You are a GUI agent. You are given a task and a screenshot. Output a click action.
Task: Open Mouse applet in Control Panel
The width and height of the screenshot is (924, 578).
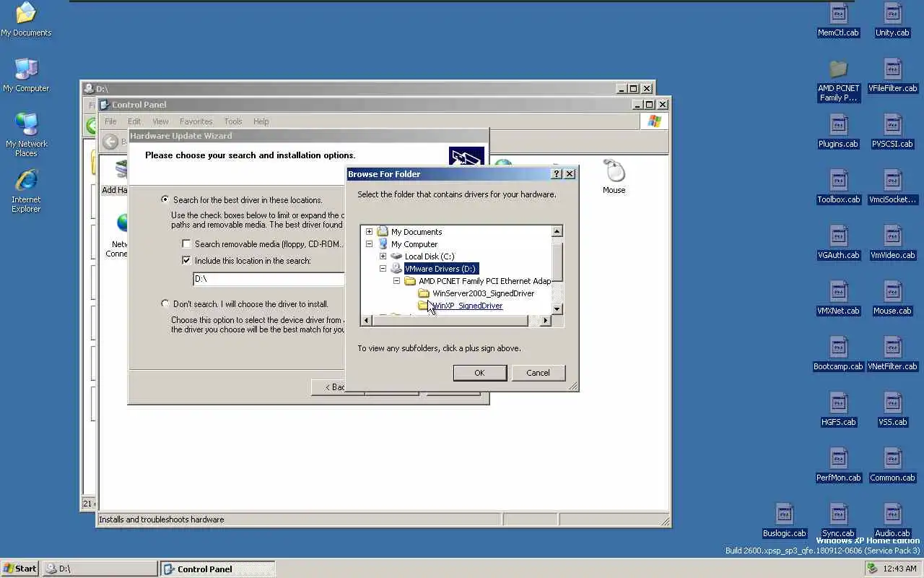pyautogui.click(x=614, y=177)
